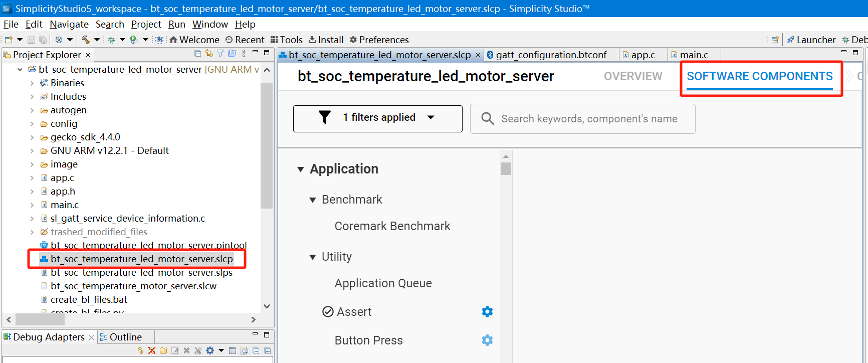Click the Save All toolbar icon

(43, 40)
